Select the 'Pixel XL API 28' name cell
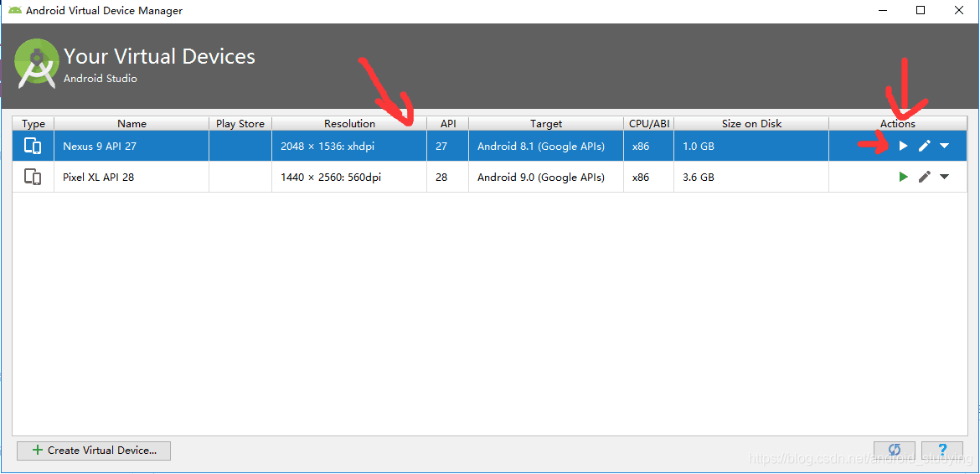Screen dimensions: 980x474 (x=132, y=178)
